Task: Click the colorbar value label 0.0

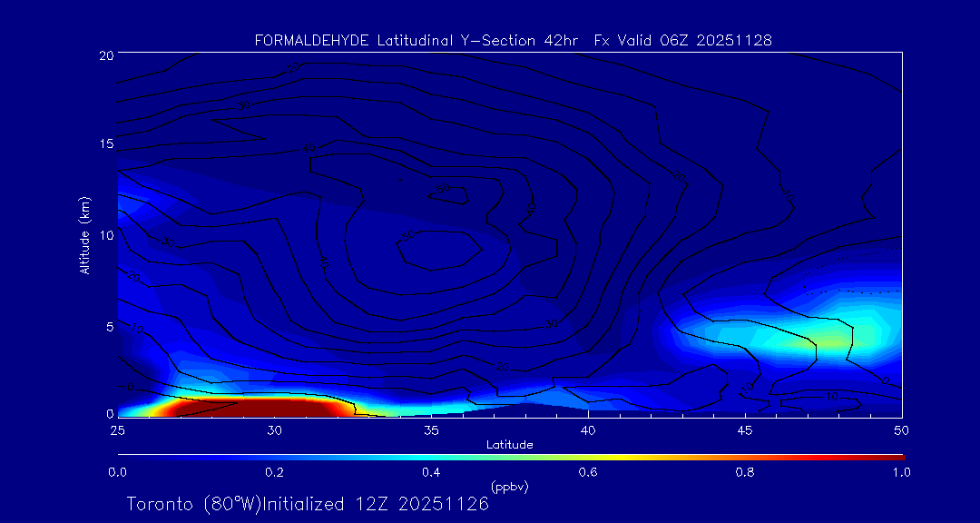Action: 117,473
